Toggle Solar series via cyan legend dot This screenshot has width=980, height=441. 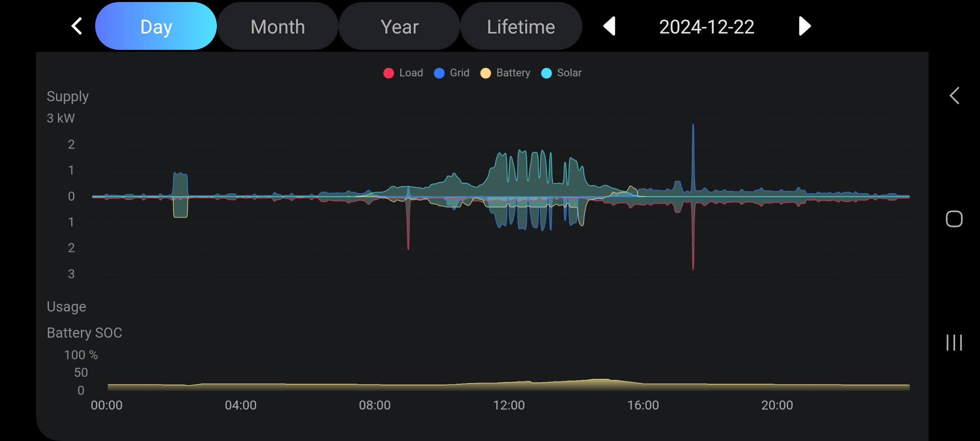pos(546,73)
